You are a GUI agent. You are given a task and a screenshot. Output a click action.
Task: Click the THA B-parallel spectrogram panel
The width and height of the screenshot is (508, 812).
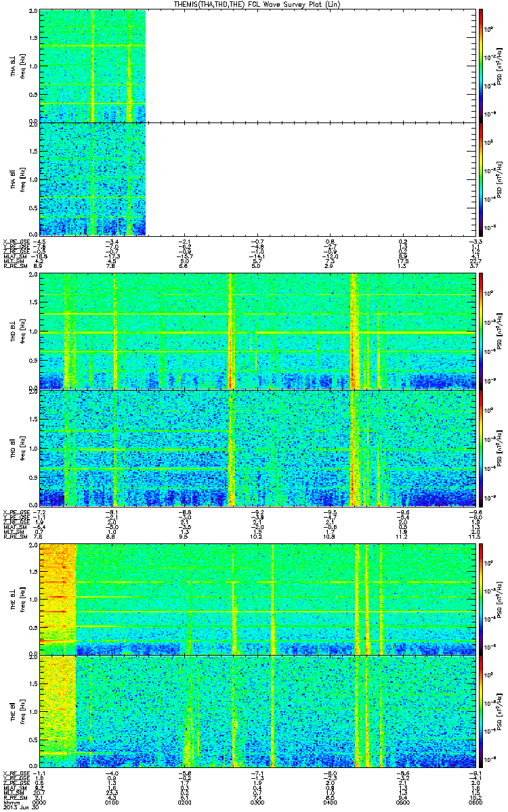coord(257,179)
